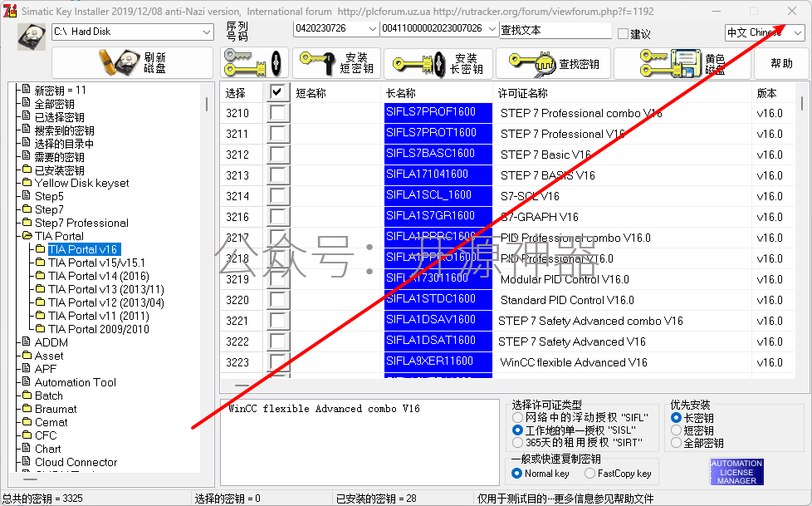Click the hard disk drive icon

[x=32, y=37]
